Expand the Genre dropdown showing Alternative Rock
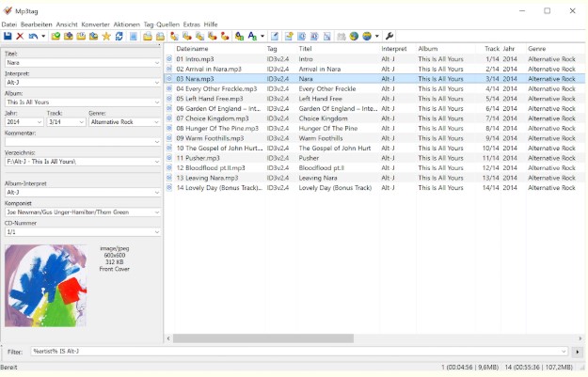 click(x=156, y=122)
